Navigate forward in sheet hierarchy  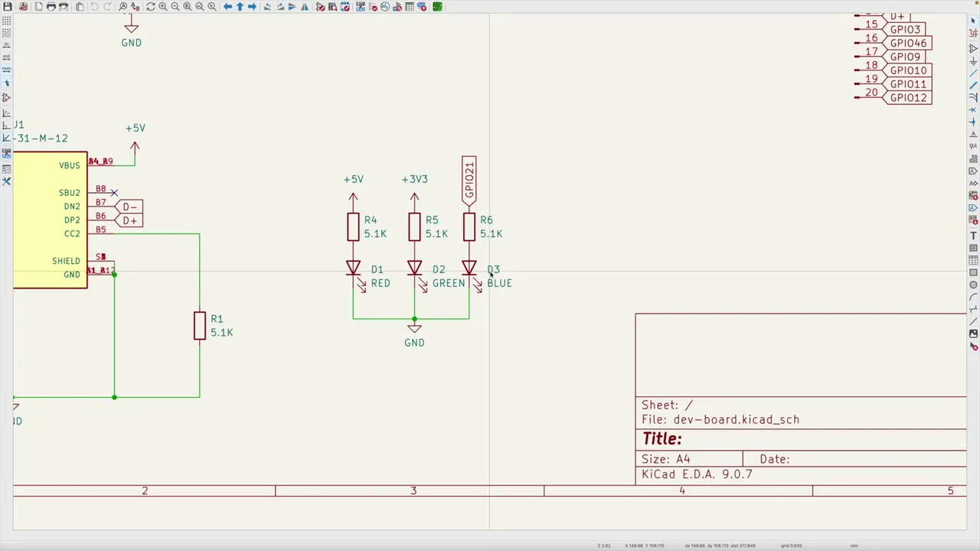coord(252,7)
